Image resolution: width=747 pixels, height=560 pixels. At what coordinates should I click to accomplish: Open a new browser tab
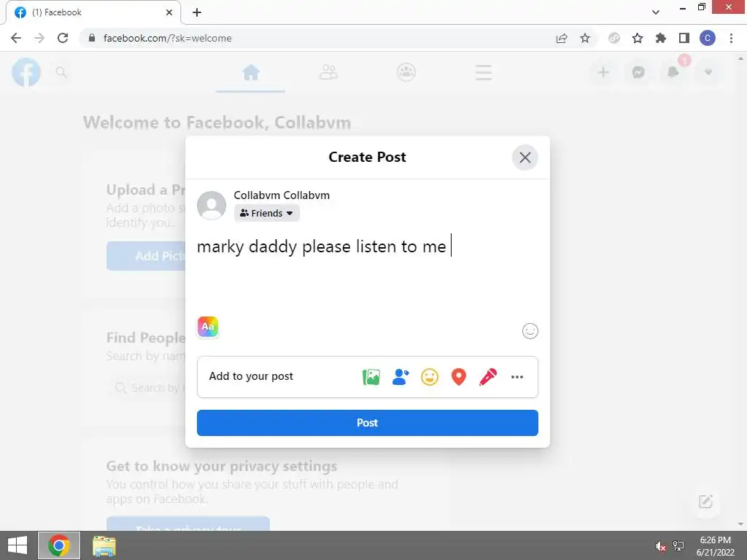click(x=197, y=12)
